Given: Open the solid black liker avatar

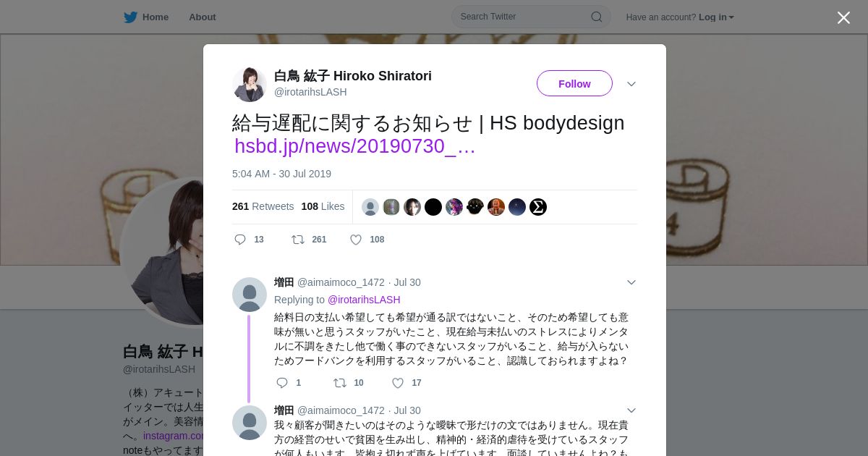Looking at the screenshot, I should [433, 207].
